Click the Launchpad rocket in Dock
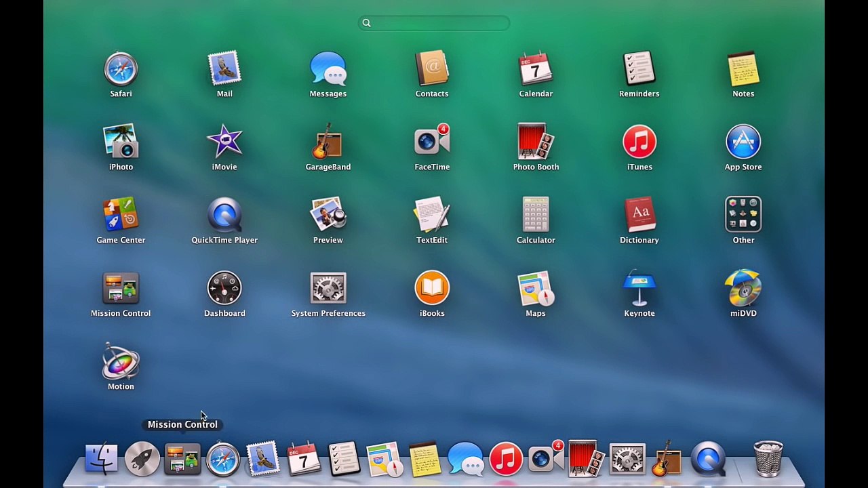The width and height of the screenshot is (868, 488). coord(142,459)
